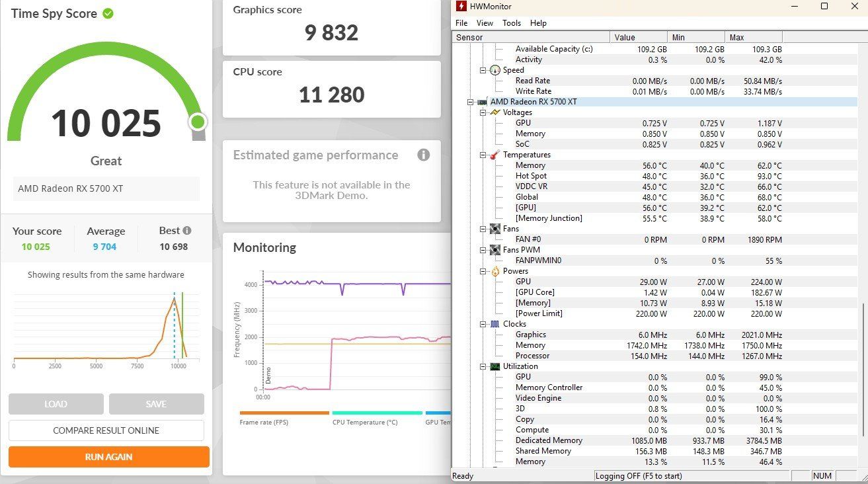868x484 pixels.
Task: Select the FANPWMIN0 row
Action: pyautogui.click(x=654, y=261)
